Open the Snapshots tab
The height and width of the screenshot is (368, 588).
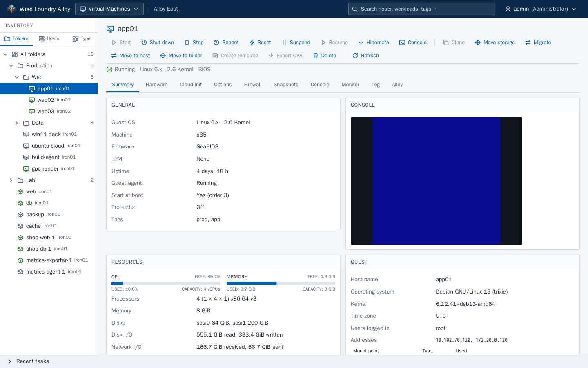pos(286,85)
